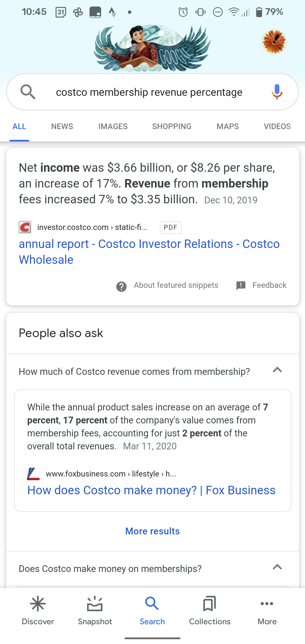Select the Shopping results tab

point(172,126)
